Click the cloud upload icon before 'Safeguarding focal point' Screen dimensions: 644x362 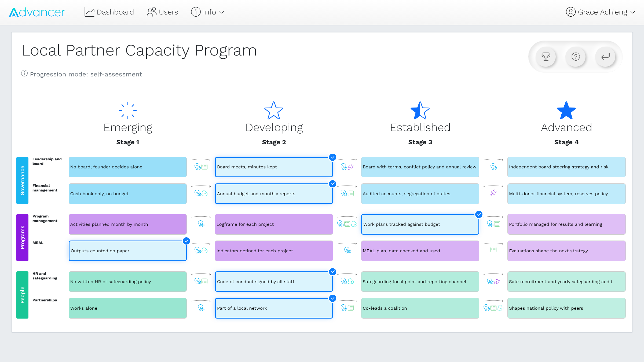click(x=351, y=281)
